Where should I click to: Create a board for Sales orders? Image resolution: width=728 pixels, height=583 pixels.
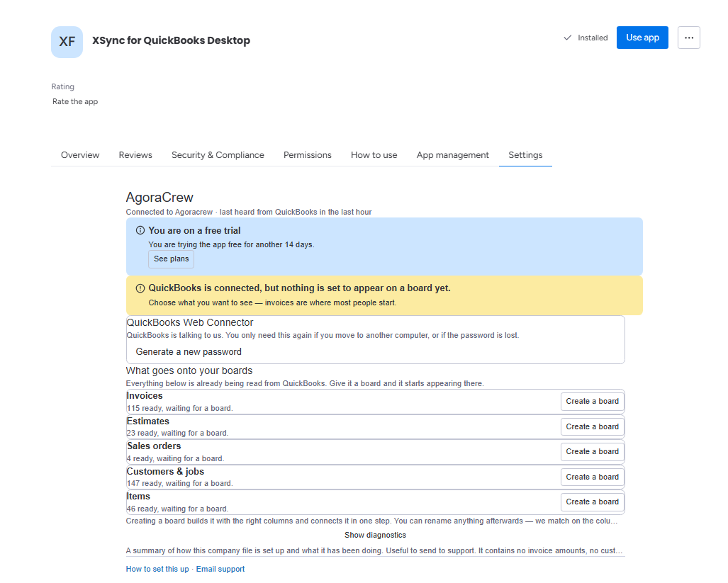click(592, 451)
